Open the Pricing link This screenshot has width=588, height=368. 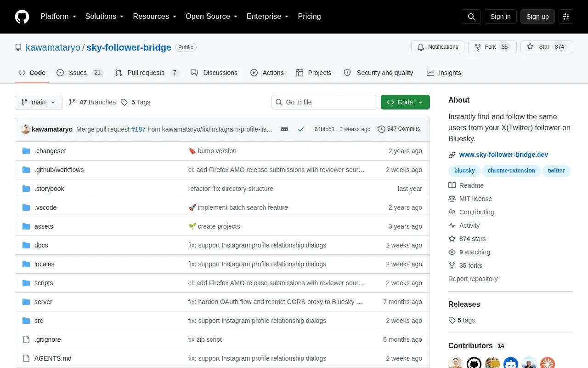pos(309,17)
